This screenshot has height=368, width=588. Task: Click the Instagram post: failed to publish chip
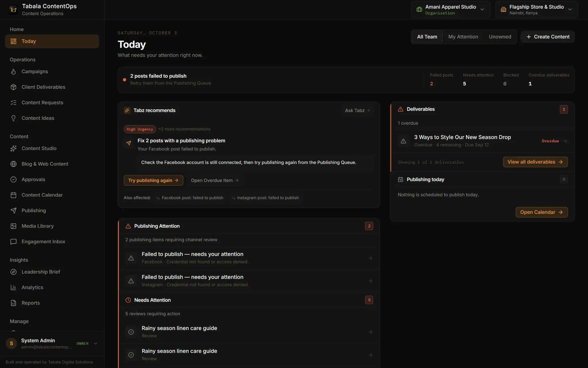coord(265,198)
